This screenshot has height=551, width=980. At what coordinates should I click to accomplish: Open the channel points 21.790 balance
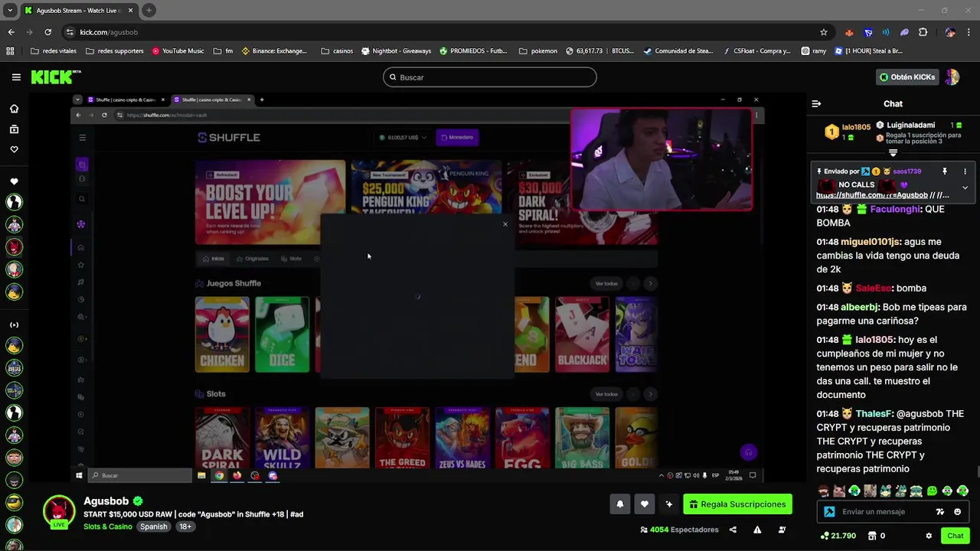tap(838, 536)
